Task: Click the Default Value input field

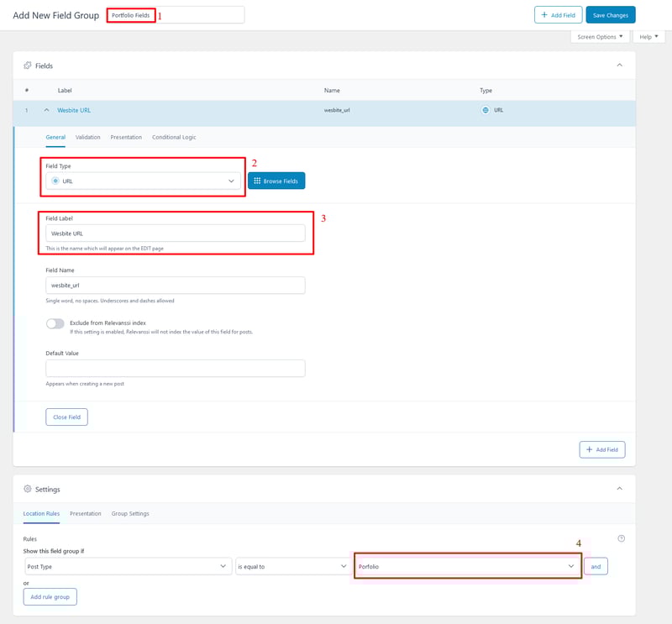Action: (x=175, y=369)
